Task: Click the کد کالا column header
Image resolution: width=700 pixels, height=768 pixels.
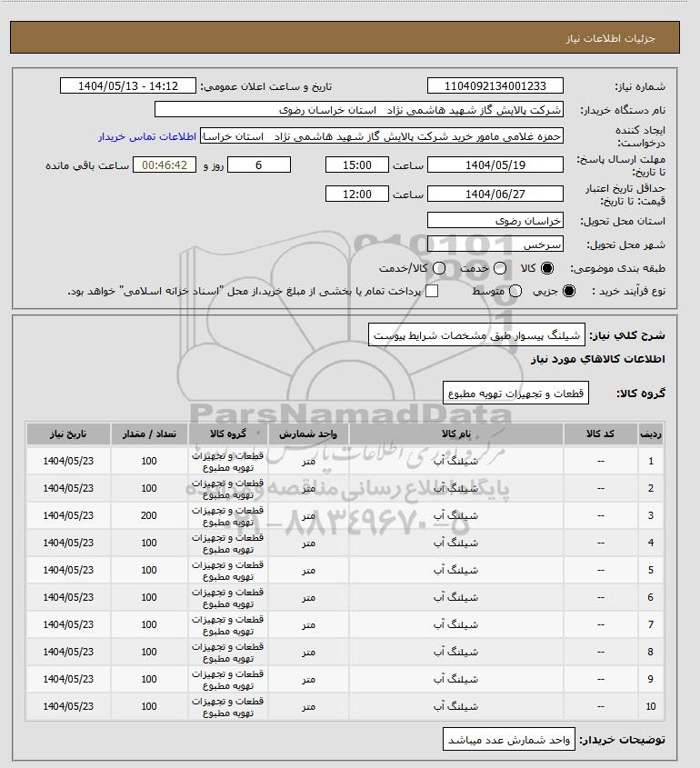Action: [x=601, y=434]
